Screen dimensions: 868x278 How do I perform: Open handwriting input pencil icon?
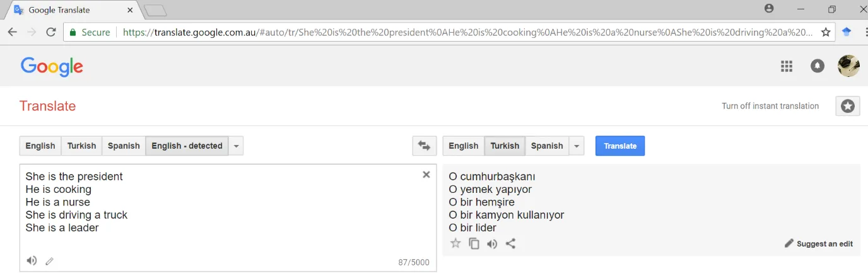pos(50,261)
